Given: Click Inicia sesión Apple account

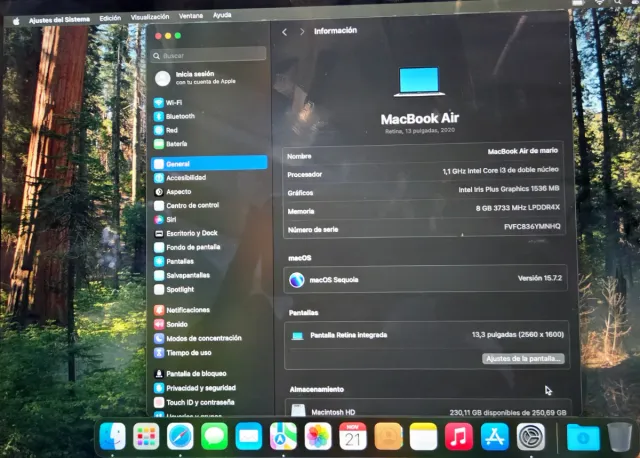Looking at the screenshot, I should 196,78.
